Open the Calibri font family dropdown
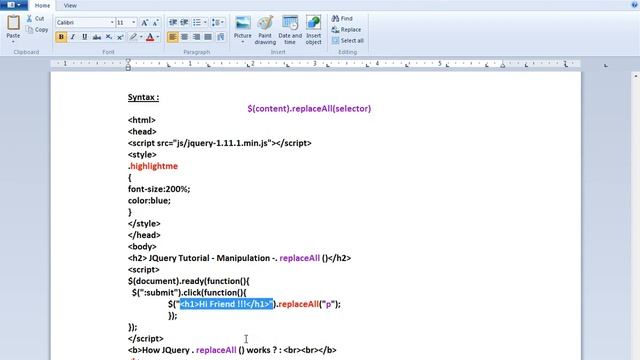The width and height of the screenshot is (640, 360). pos(112,22)
